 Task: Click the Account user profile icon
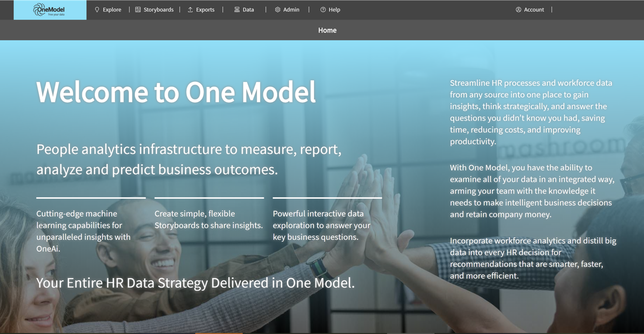coord(518,10)
